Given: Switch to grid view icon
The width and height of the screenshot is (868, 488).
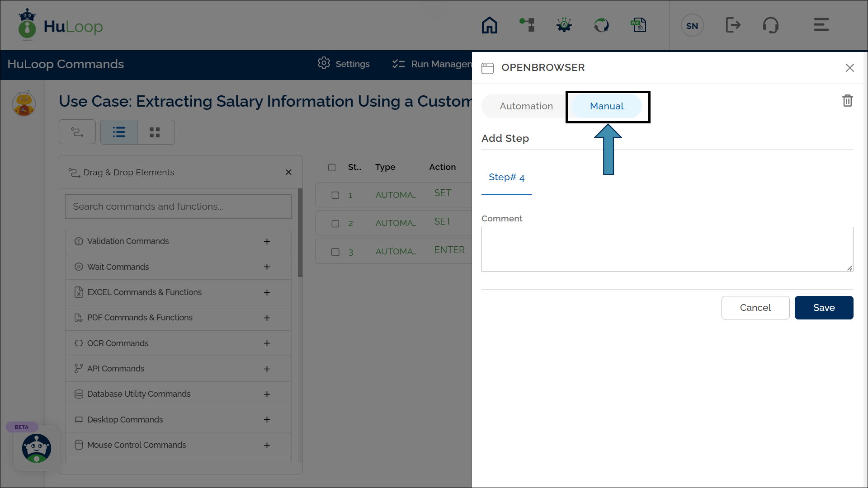Looking at the screenshot, I should click(x=155, y=132).
